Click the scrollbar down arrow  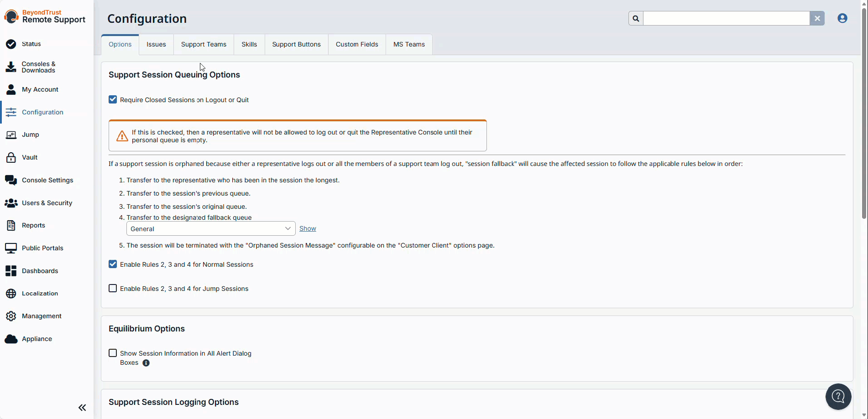863,415
